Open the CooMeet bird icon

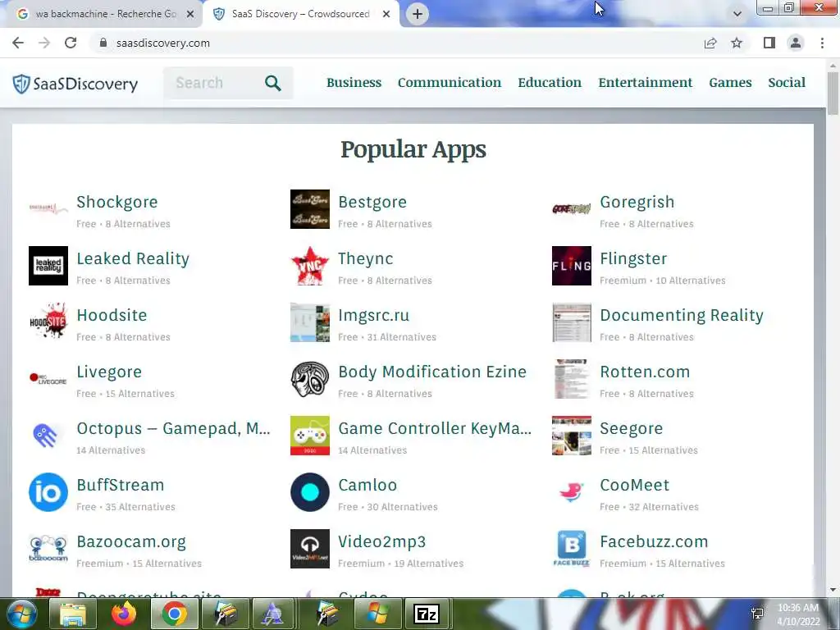572,492
